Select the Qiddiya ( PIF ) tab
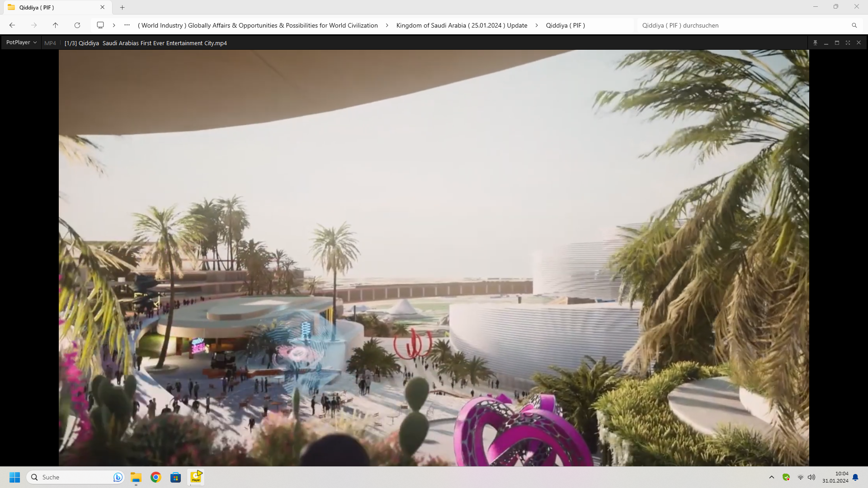Image resolution: width=868 pixels, height=488 pixels. click(57, 7)
